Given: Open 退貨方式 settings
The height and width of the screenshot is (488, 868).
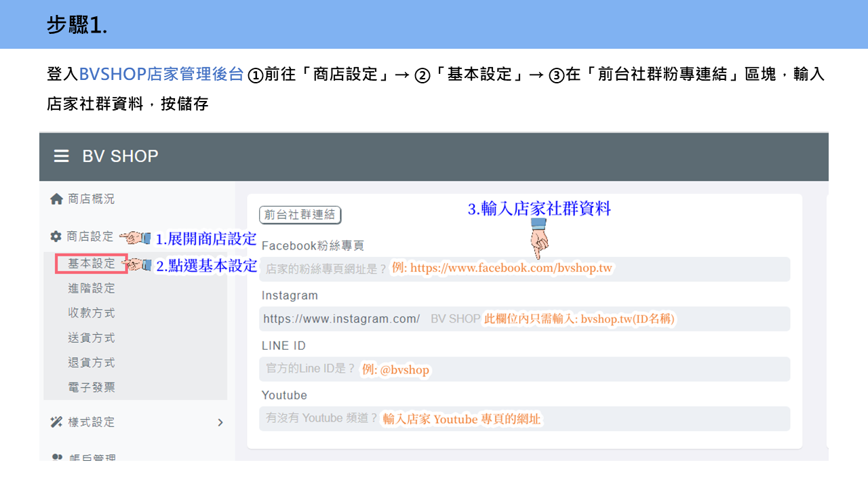Looking at the screenshot, I should 92,363.
